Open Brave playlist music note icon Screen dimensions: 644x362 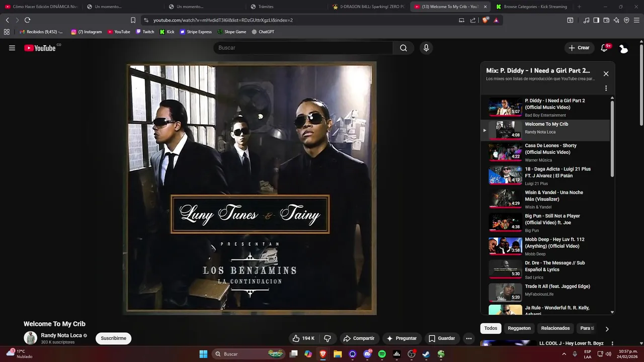(x=586, y=20)
